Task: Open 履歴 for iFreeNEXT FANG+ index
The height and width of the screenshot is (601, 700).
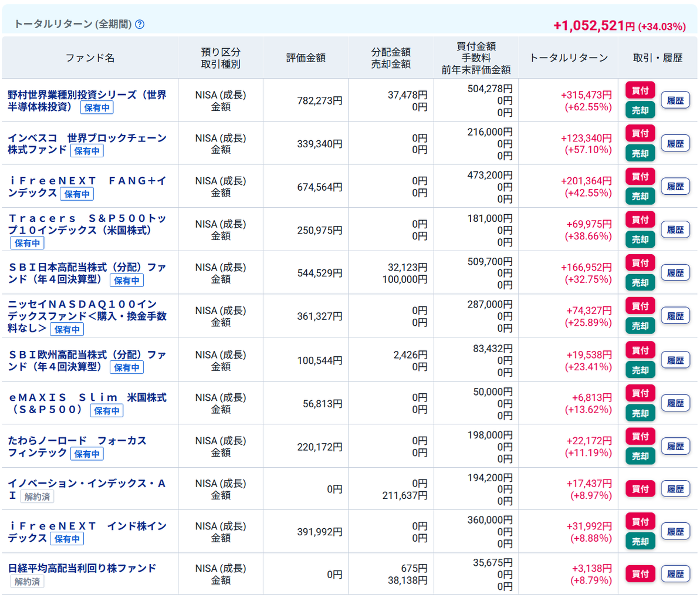Action: (x=675, y=186)
